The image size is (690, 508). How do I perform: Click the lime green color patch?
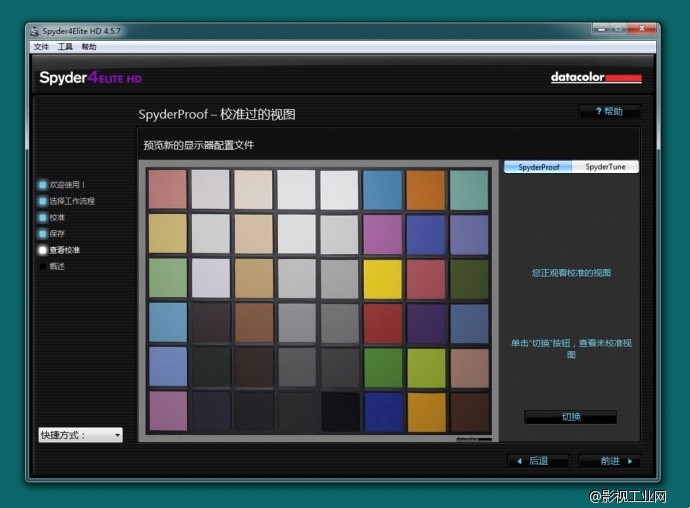click(426, 368)
